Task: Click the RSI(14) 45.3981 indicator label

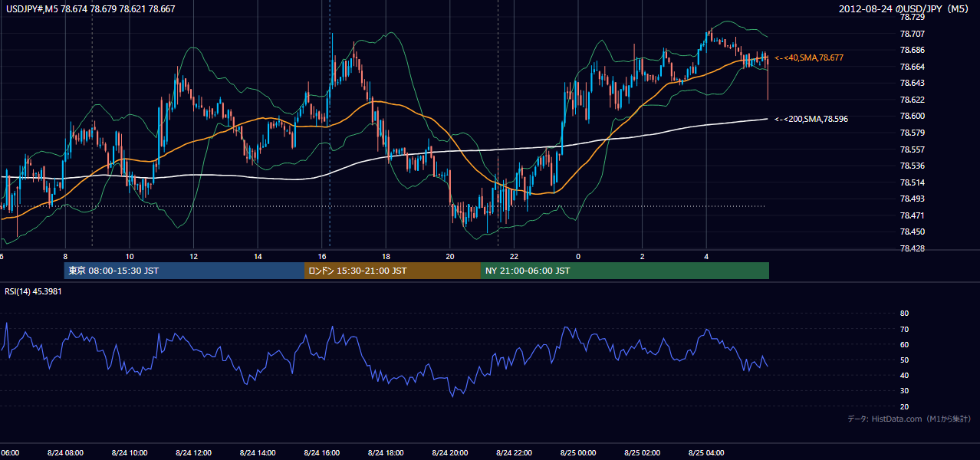Action: click(x=33, y=291)
